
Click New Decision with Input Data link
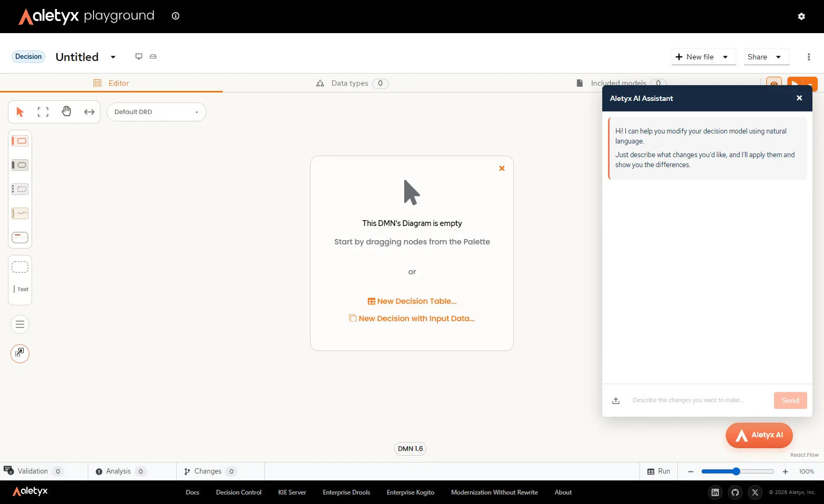(x=412, y=318)
